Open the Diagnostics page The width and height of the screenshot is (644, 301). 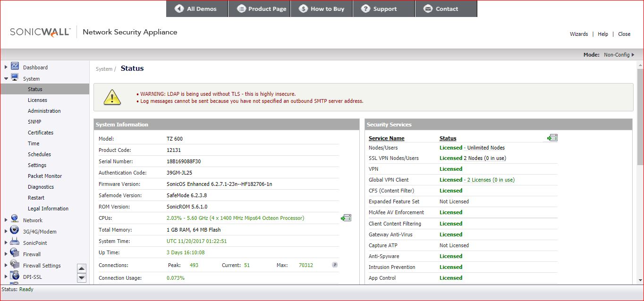click(41, 187)
